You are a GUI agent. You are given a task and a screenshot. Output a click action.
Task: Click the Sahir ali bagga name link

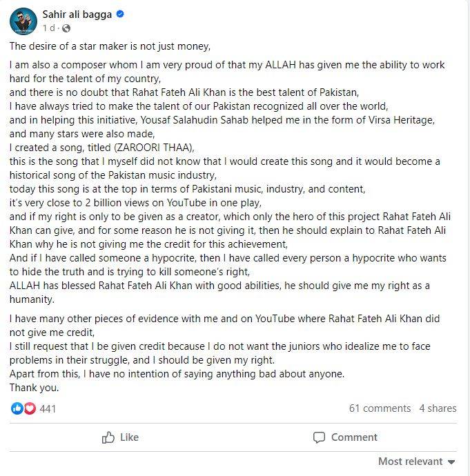77,14
